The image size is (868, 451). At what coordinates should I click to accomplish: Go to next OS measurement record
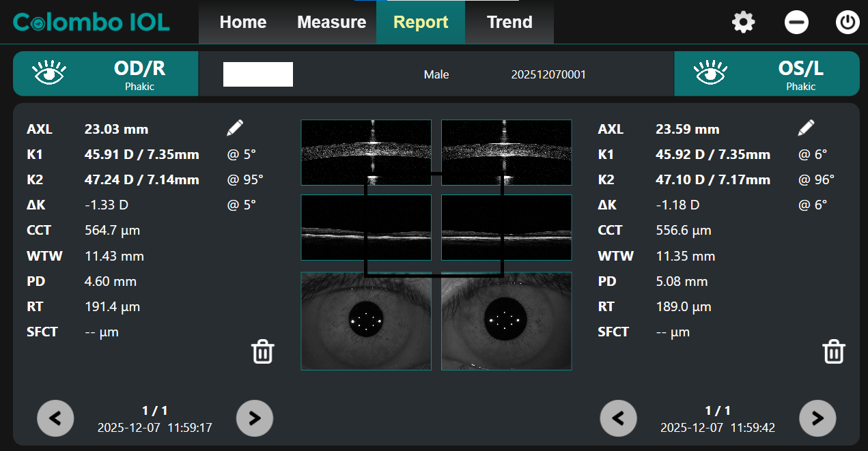[817, 418]
